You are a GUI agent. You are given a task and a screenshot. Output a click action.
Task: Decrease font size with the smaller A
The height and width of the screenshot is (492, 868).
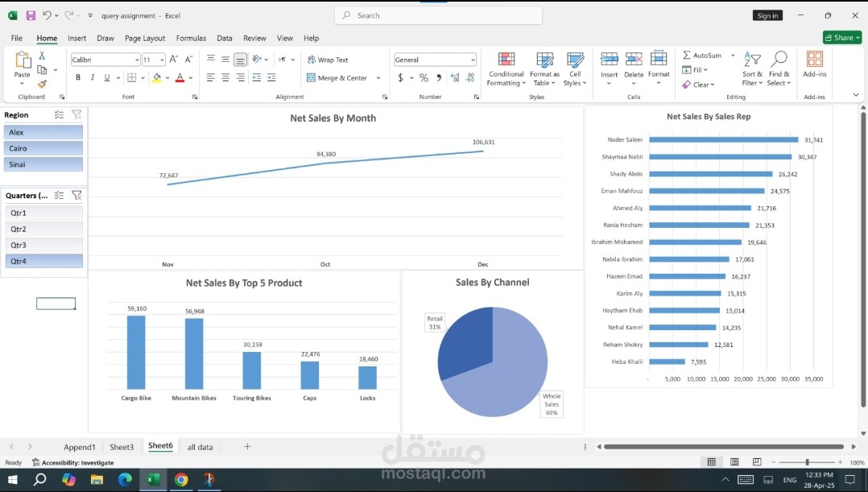click(188, 60)
